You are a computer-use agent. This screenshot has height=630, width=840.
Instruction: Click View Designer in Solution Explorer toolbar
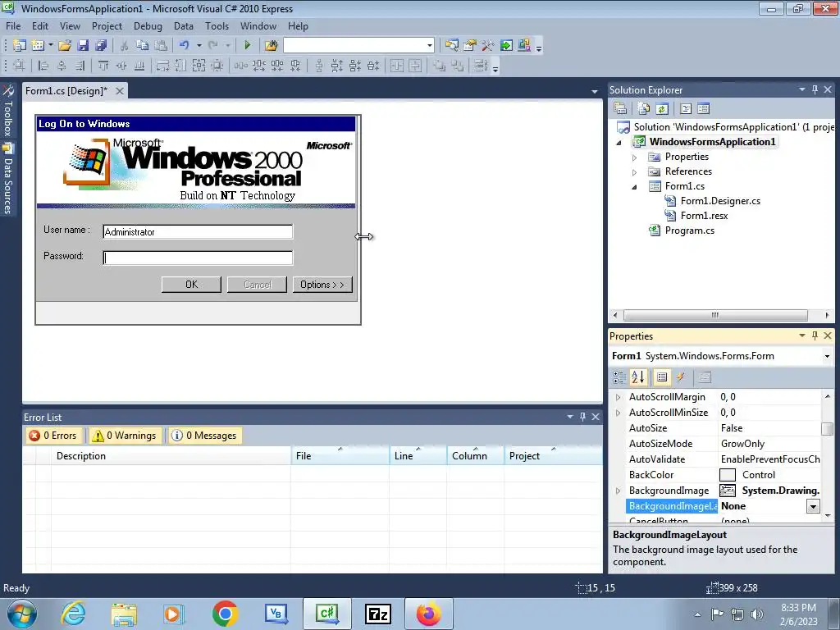703,108
